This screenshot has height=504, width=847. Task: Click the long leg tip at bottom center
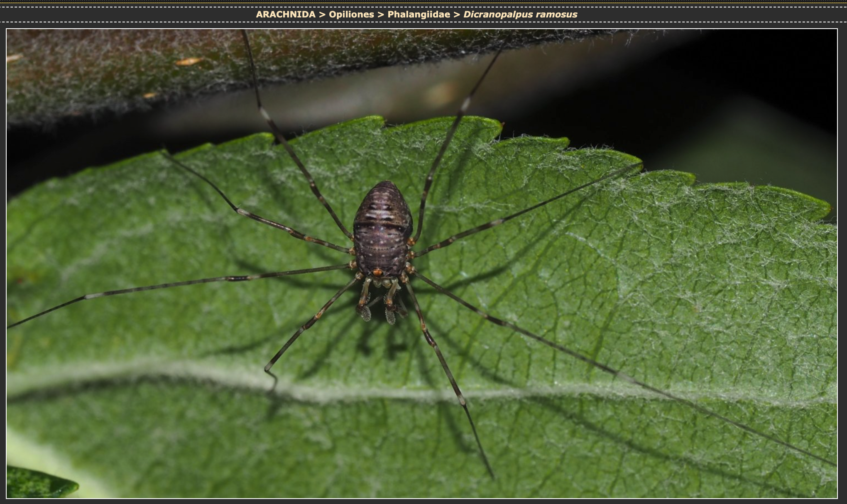(492, 477)
